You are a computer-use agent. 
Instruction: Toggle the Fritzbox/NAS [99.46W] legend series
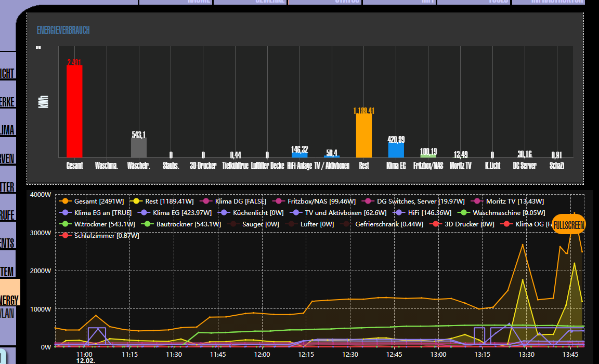(314, 201)
